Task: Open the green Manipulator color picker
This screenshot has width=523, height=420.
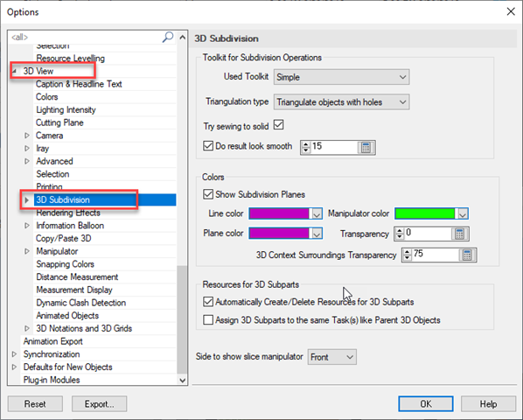Action: click(432, 213)
